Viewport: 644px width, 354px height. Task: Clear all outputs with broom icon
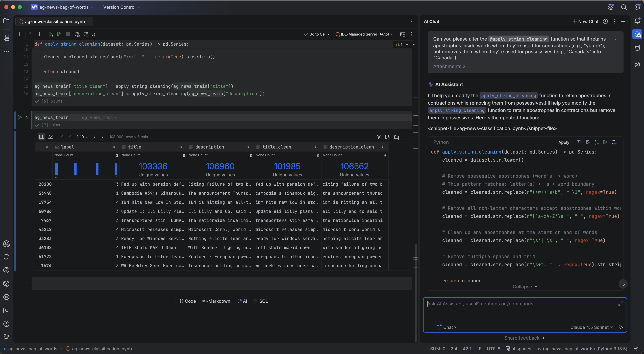(x=94, y=34)
